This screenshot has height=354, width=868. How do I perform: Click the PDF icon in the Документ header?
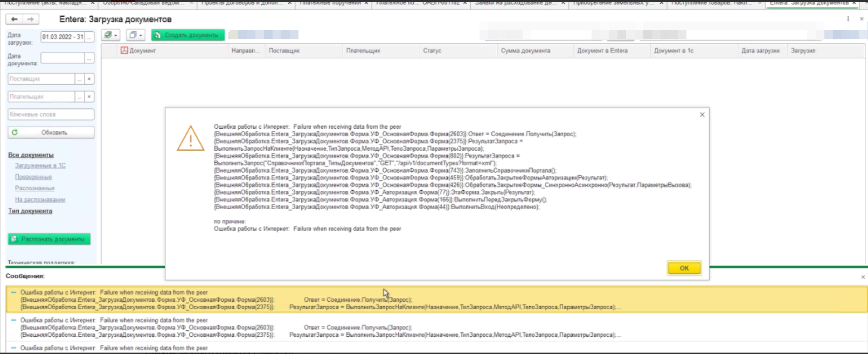point(124,50)
